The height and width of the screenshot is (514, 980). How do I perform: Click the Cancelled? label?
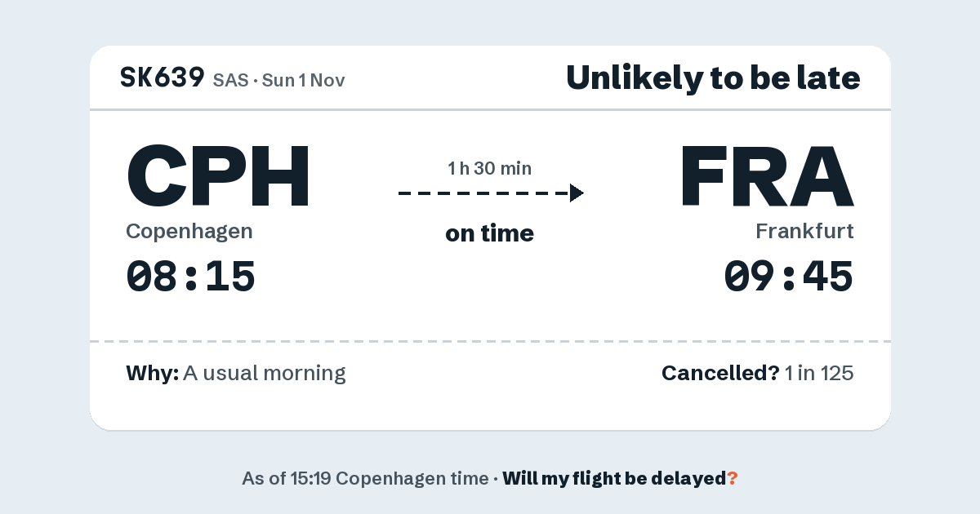(x=720, y=374)
